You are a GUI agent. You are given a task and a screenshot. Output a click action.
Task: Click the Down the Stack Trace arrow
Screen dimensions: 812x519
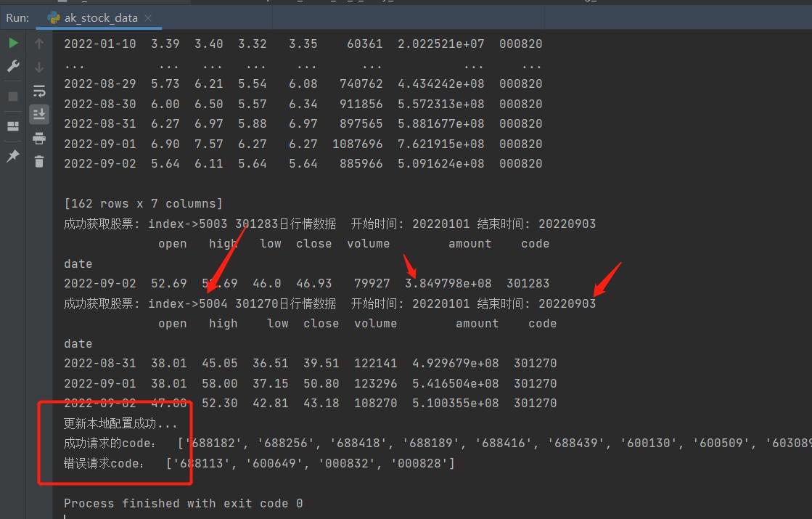pyautogui.click(x=39, y=67)
